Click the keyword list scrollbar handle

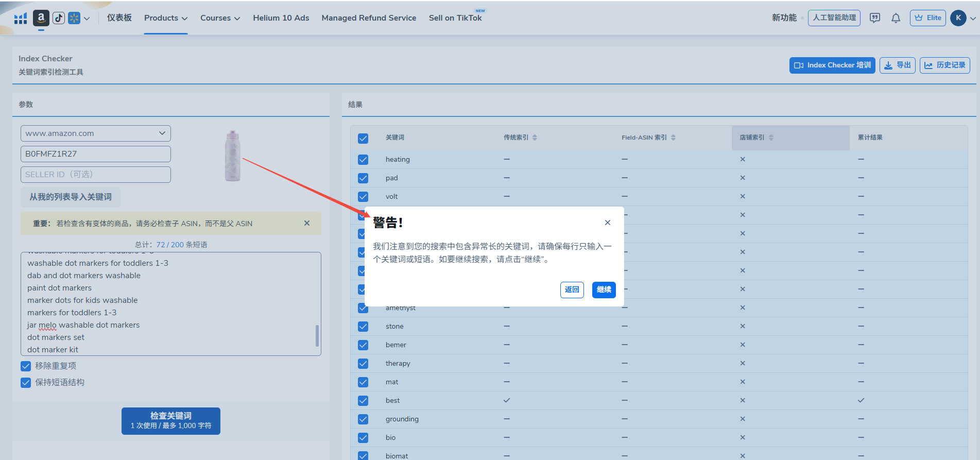317,336
